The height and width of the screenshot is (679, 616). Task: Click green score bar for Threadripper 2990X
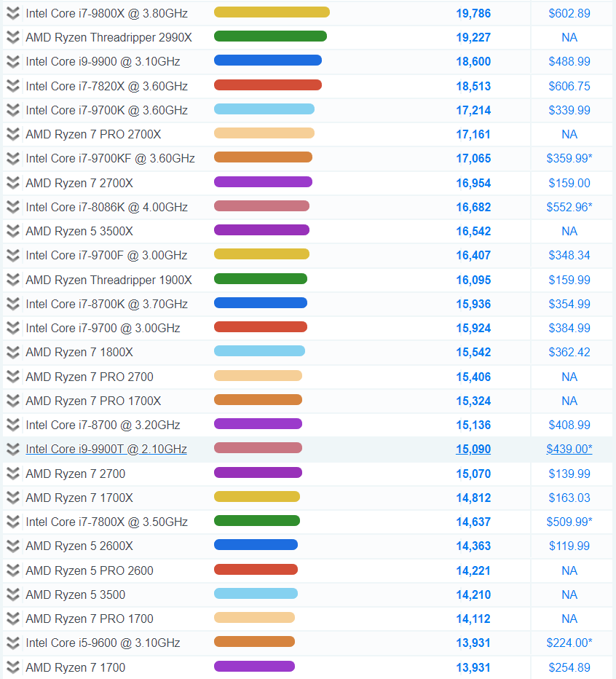[x=270, y=36]
